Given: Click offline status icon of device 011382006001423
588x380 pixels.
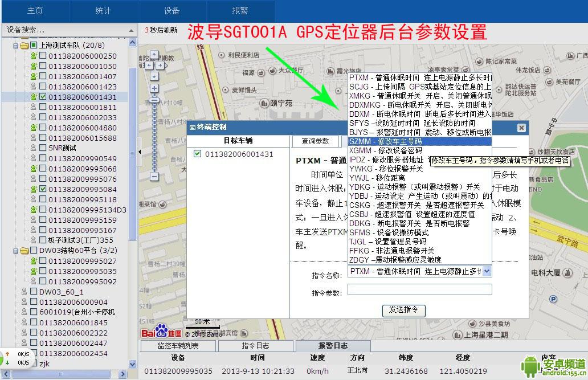Looking at the screenshot, I should pos(34,87).
